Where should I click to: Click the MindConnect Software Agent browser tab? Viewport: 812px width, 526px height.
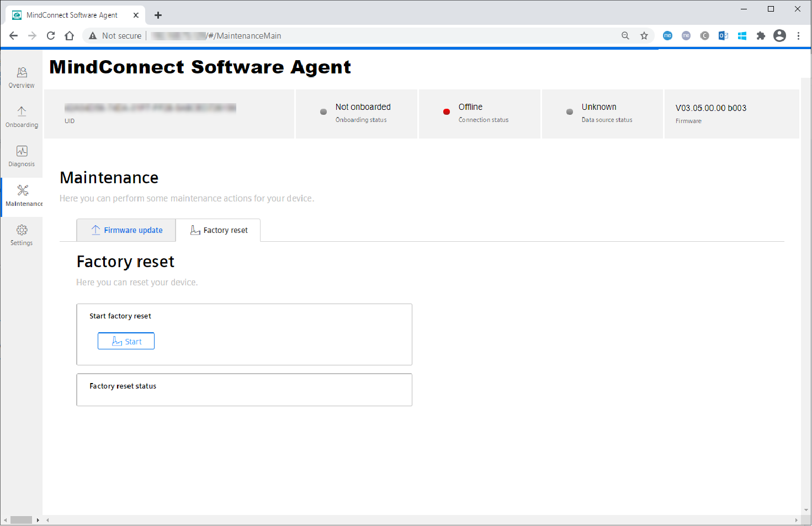click(76, 15)
